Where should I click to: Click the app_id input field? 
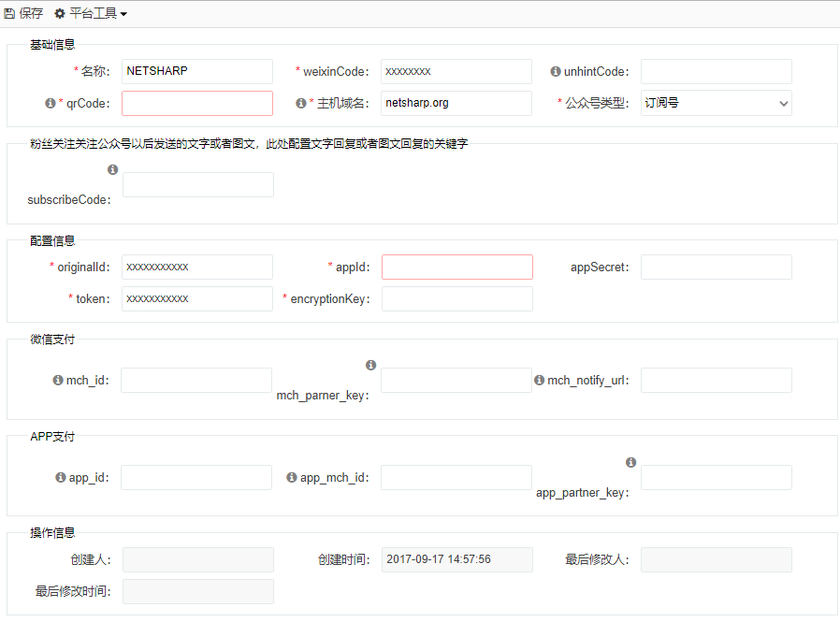(x=196, y=477)
